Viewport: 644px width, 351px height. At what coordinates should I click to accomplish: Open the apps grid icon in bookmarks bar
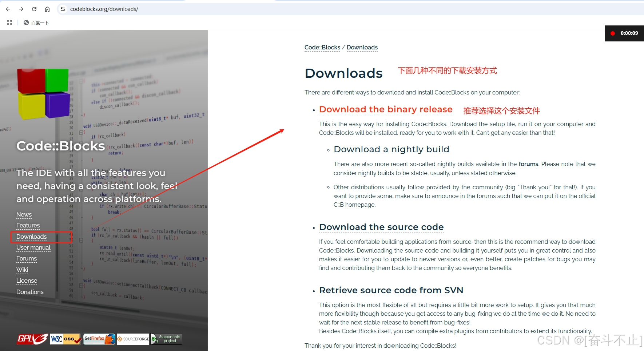pyautogui.click(x=9, y=23)
